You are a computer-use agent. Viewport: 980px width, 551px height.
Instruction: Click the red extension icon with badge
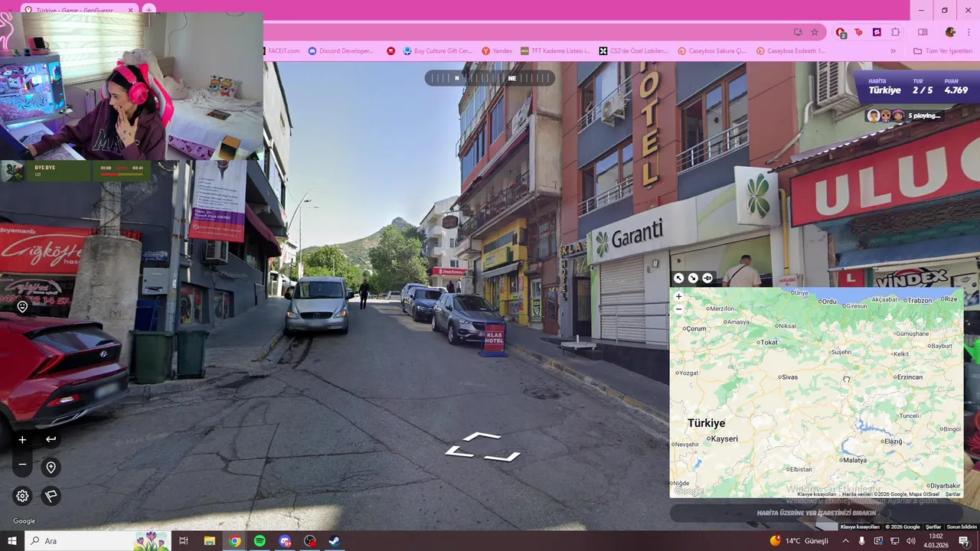(841, 32)
